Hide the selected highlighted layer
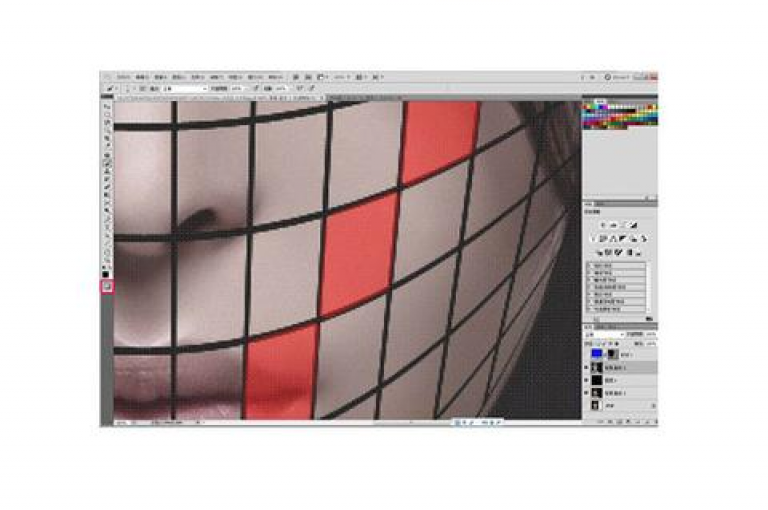This screenshot has height=510, width=768. click(586, 367)
